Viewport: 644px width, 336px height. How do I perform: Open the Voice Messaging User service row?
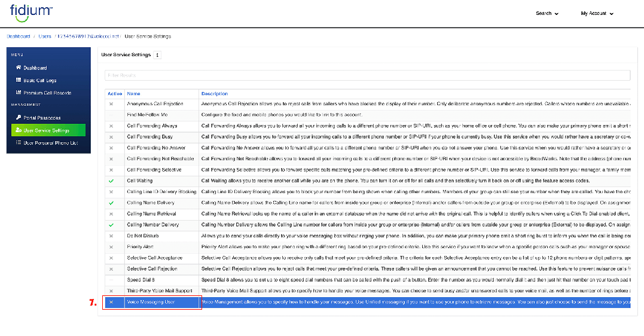[x=152, y=303]
